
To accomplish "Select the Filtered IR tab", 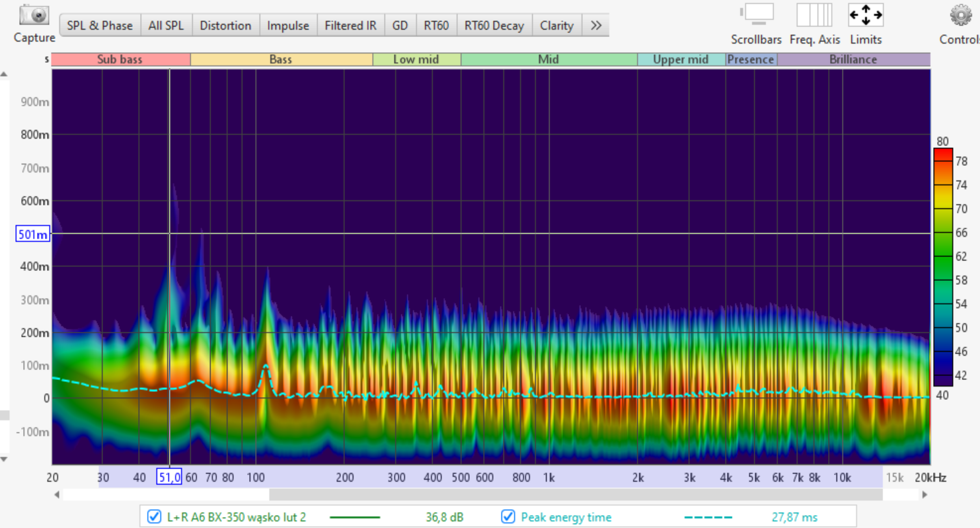I will point(350,25).
